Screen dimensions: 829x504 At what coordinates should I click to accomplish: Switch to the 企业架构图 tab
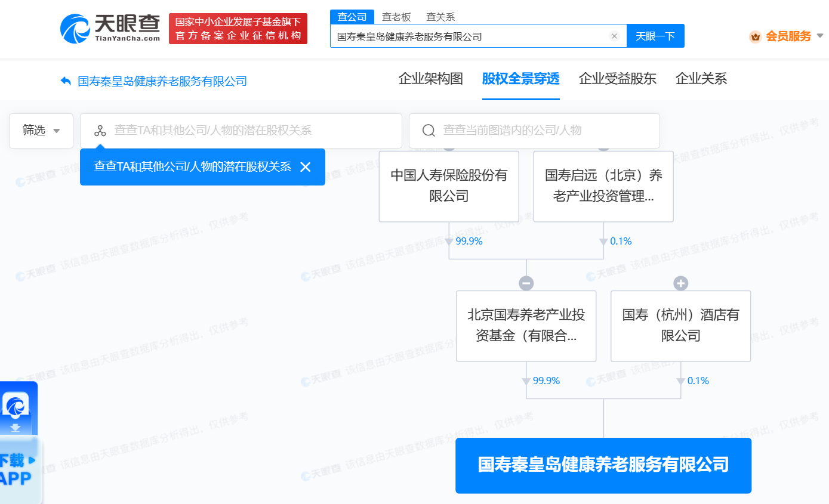430,79
